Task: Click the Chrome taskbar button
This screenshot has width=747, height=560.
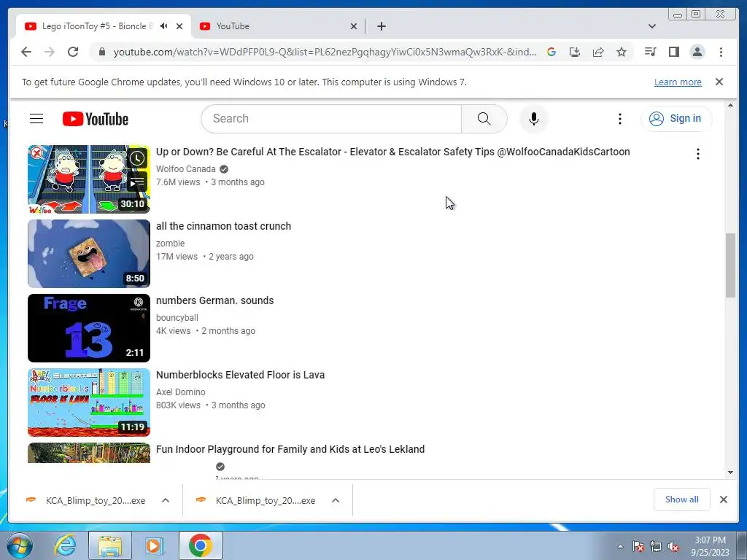Action: click(x=200, y=545)
